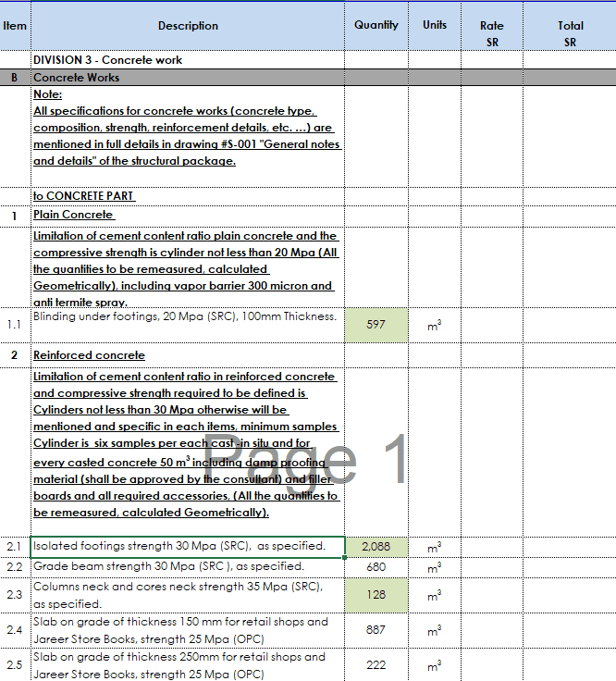Select the 'Quantity' header cell
This screenshot has width=616, height=681.
pyautogui.click(x=376, y=26)
